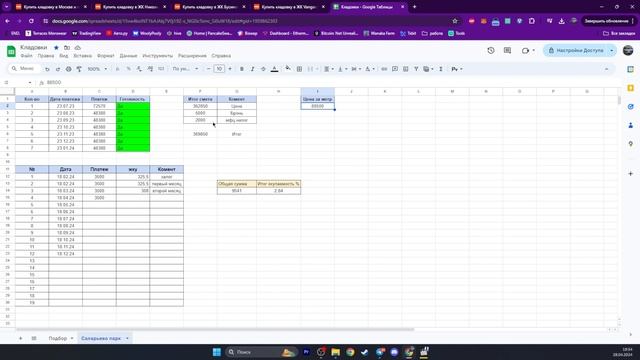Open the all sheets list icon
Viewport: 640px width, 360px height.
[34, 338]
